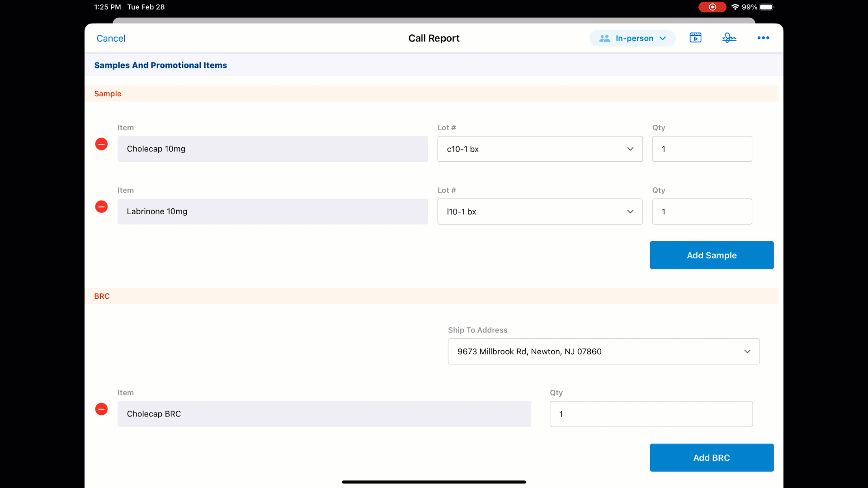Edit the Labrinone 10mg quantity field
Screen dimensions: 868x488
[x=702, y=211]
